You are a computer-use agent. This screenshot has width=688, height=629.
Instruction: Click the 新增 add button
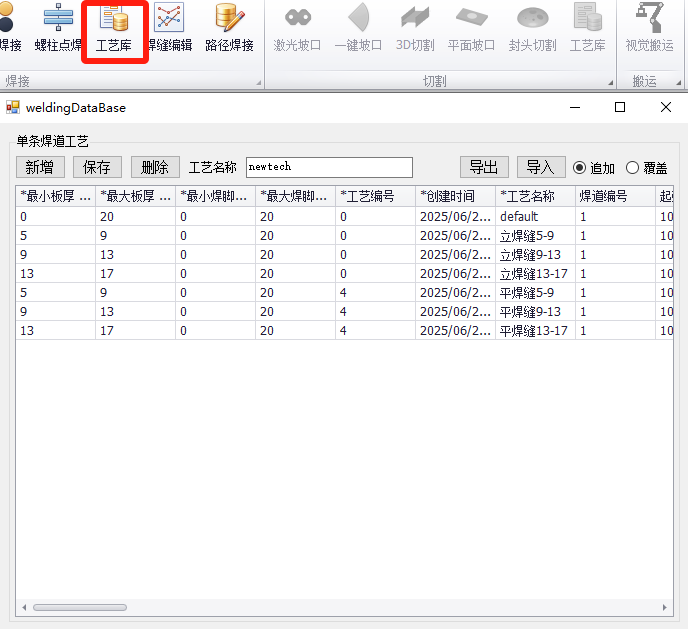pyautogui.click(x=39, y=167)
